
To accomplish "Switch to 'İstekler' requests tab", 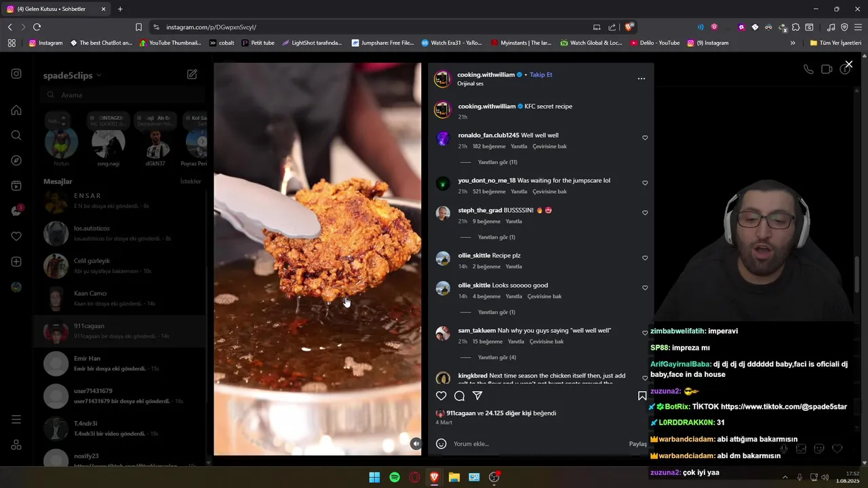I will (x=191, y=182).
